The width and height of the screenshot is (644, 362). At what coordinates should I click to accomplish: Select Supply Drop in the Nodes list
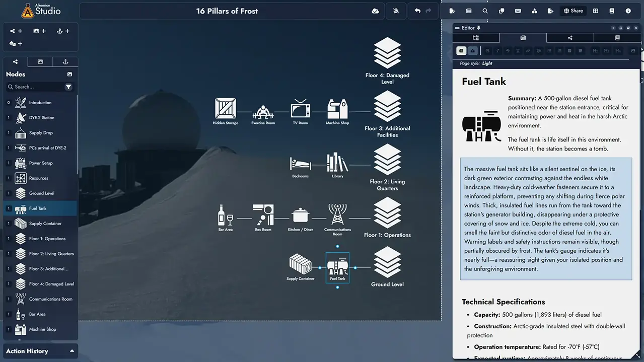point(40,133)
